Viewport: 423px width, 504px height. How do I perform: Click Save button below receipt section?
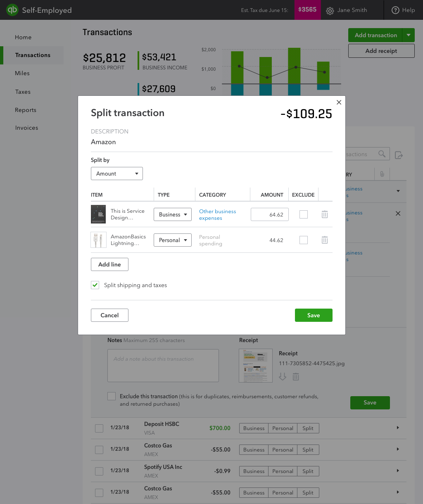click(x=370, y=402)
